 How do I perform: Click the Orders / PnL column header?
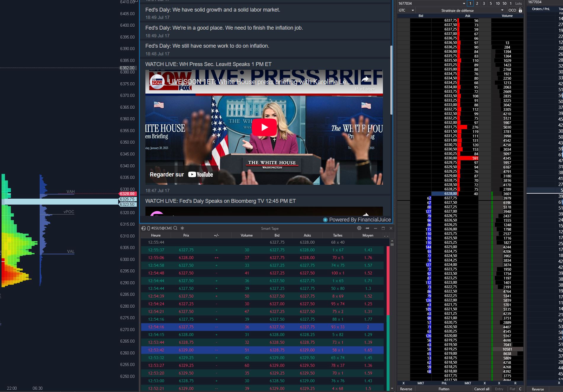541,9
